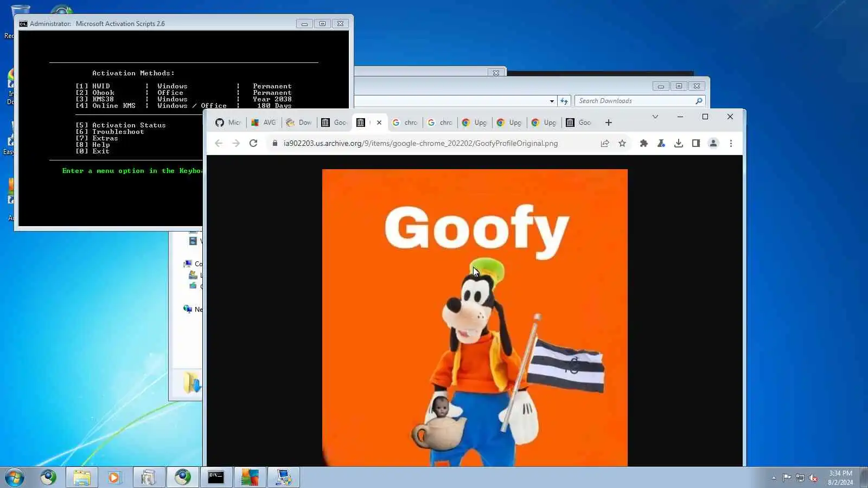Open the Action Center flag icon
This screenshot has width=868, height=488.
[787, 478]
